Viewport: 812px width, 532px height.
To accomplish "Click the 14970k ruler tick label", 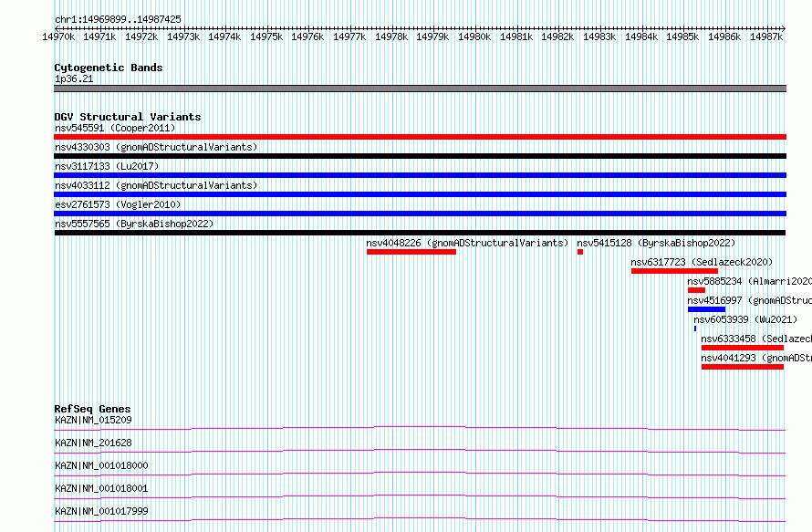I will [58, 37].
